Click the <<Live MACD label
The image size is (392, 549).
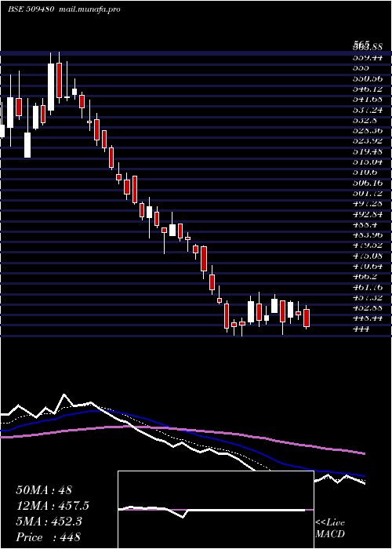tap(330, 529)
